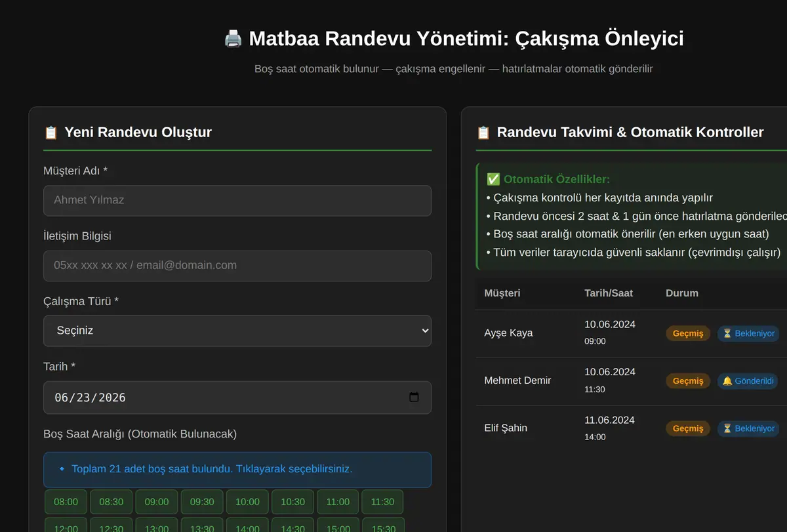This screenshot has height=532, width=787.
Task: Open the Çalışma Türü dropdown
Action: pos(237,331)
